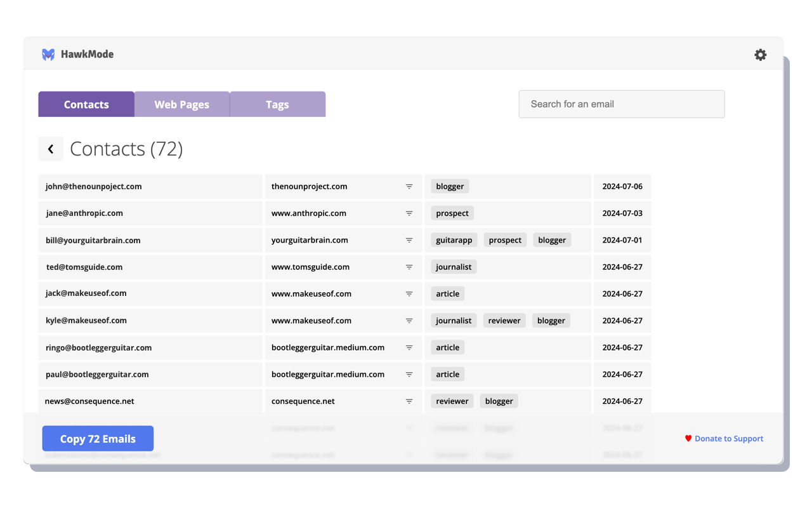812x508 pixels.
Task: Open the Donate to Support link
Action: tap(729, 438)
